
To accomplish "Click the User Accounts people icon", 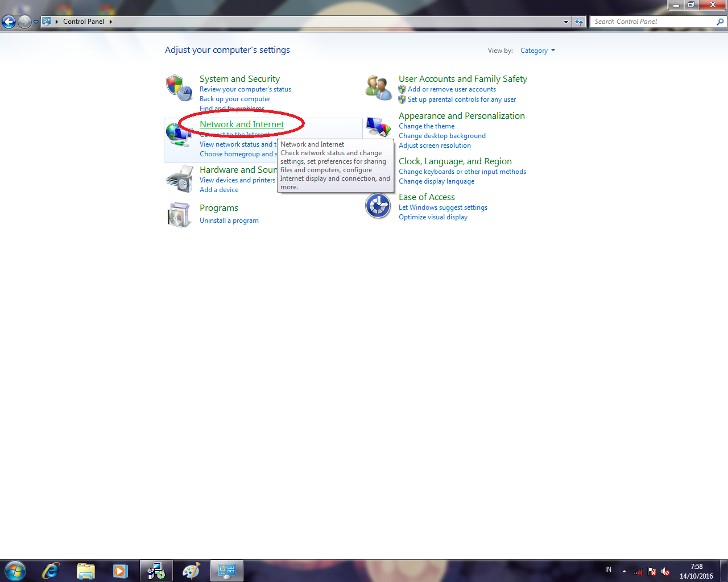I will pos(378,88).
